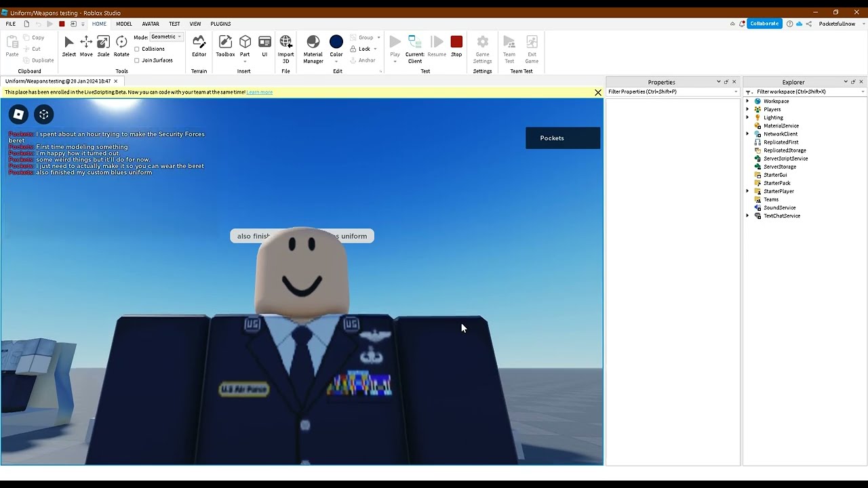This screenshot has height=488, width=868.
Task: Click the Resume button
Action: click(437, 46)
